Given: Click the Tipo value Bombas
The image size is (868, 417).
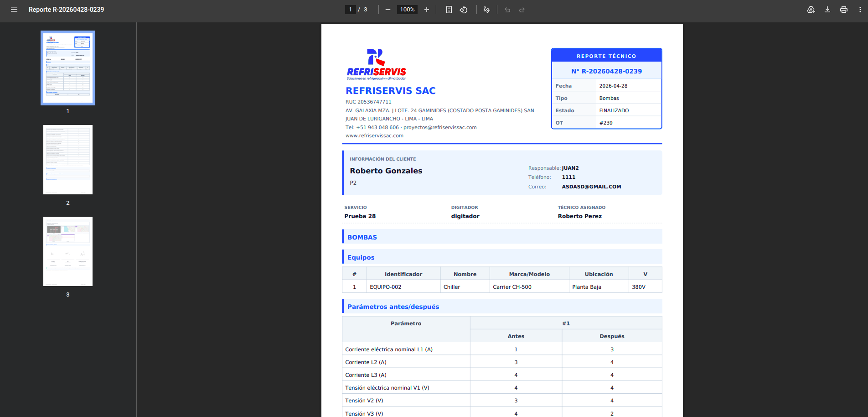Looking at the screenshot, I should [609, 98].
